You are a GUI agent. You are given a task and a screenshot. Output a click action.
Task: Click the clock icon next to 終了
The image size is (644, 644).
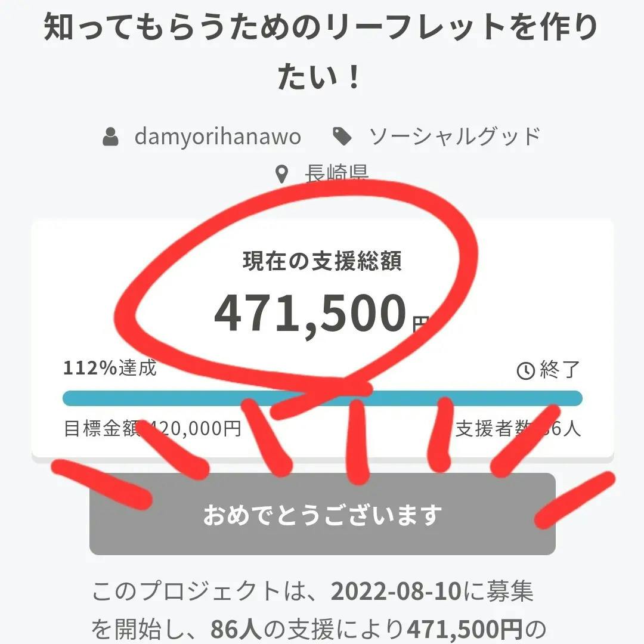pos(525,371)
